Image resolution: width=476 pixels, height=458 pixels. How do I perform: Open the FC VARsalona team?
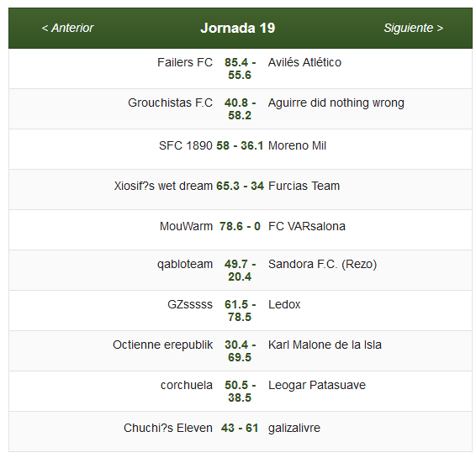click(x=307, y=226)
